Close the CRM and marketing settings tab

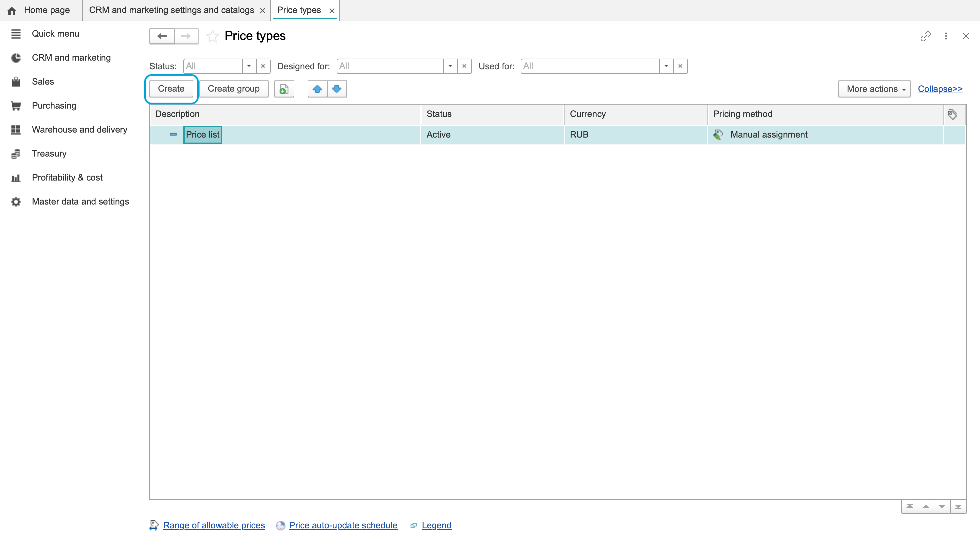[x=263, y=11]
